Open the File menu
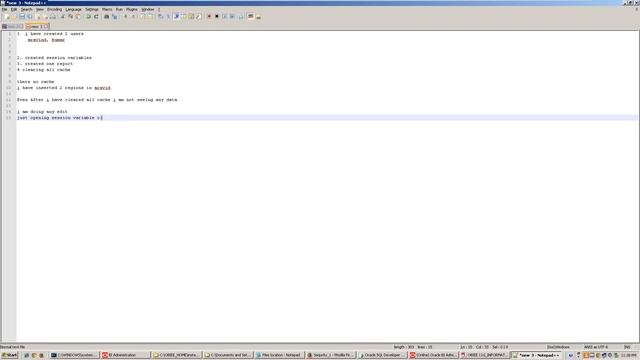The image size is (640, 360). pos(4,9)
